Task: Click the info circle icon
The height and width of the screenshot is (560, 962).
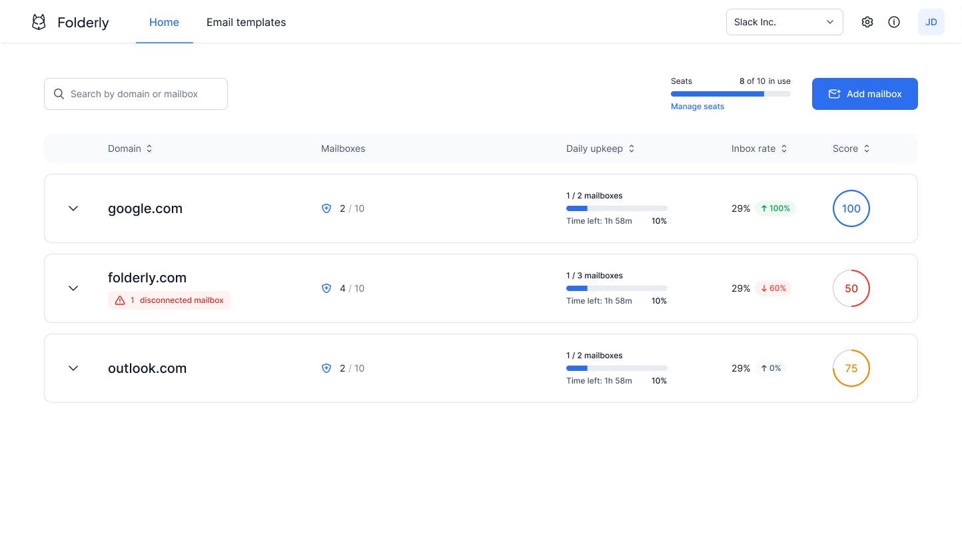Action: 894,22
